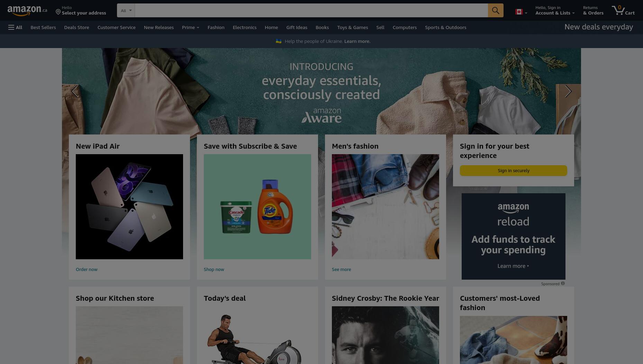The height and width of the screenshot is (364, 643).
Task: Click Learn more about Ukraine help
Action: pos(357,41)
